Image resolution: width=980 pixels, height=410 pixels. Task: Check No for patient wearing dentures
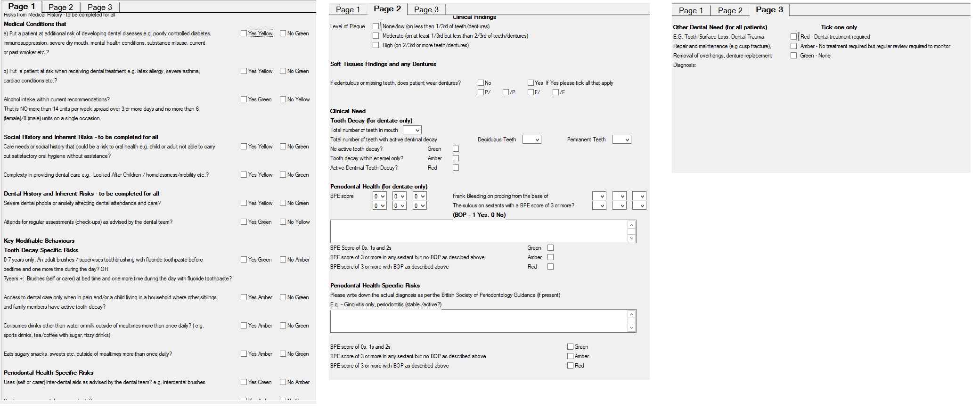tap(481, 83)
